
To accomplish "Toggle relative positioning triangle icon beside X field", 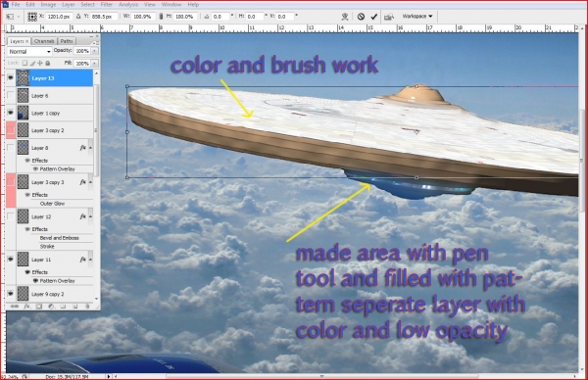I will click(x=78, y=17).
